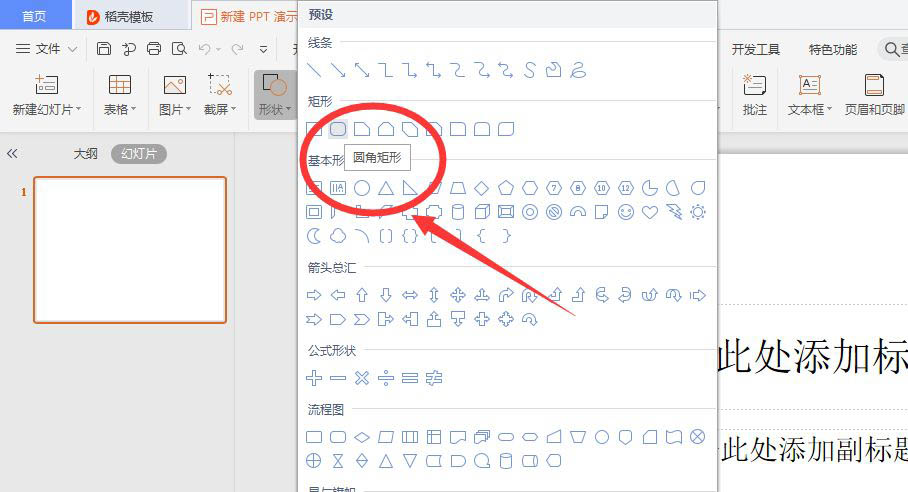The image size is (908, 492).
Task: Click the 页眉和页脚 button
Action: tap(874, 94)
